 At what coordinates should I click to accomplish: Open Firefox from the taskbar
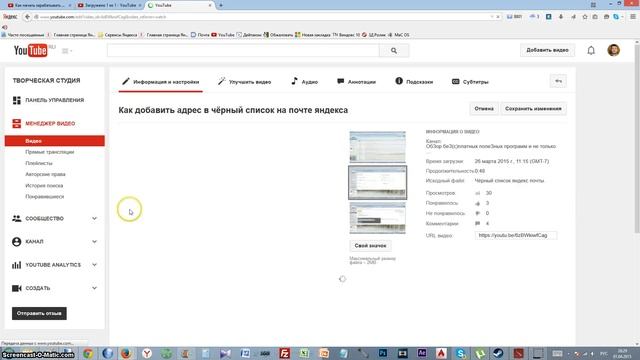[126, 353]
